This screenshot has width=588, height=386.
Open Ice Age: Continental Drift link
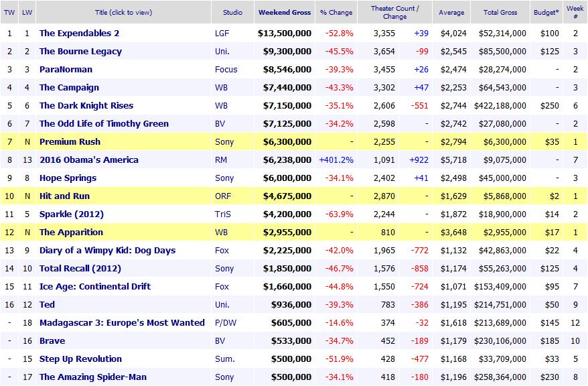click(x=95, y=287)
